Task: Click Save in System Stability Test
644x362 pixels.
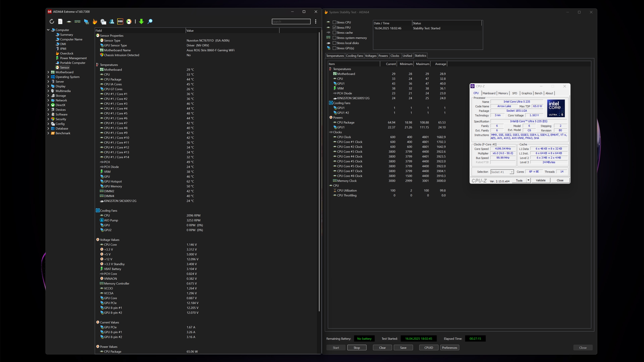Action: 403,348
